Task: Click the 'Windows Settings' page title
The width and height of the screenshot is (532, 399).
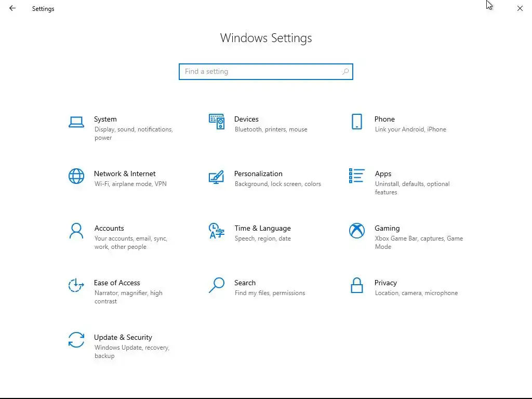Action: 265,38
